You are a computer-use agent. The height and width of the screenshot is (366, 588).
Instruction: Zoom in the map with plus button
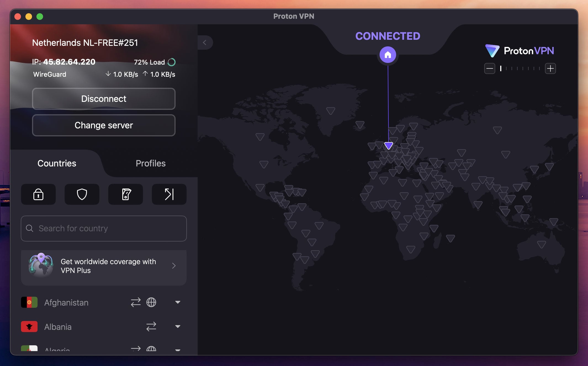pyautogui.click(x=550, y=68)
